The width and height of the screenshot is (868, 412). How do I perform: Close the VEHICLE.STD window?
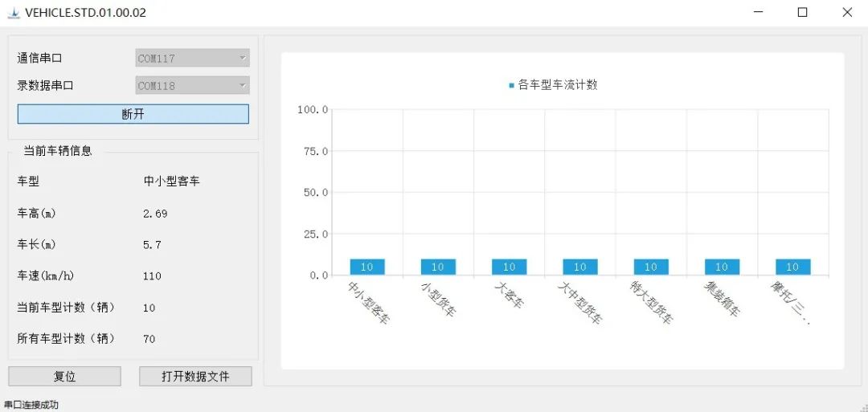coord(846,13)
